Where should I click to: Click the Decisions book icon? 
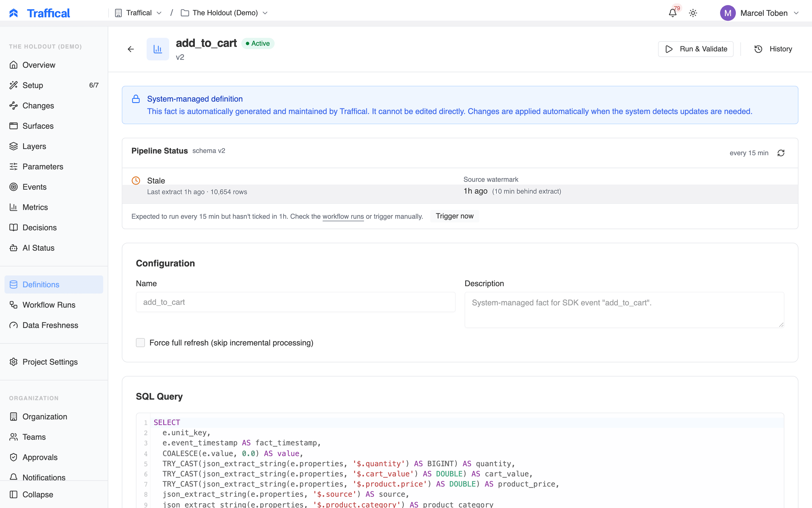14,227
